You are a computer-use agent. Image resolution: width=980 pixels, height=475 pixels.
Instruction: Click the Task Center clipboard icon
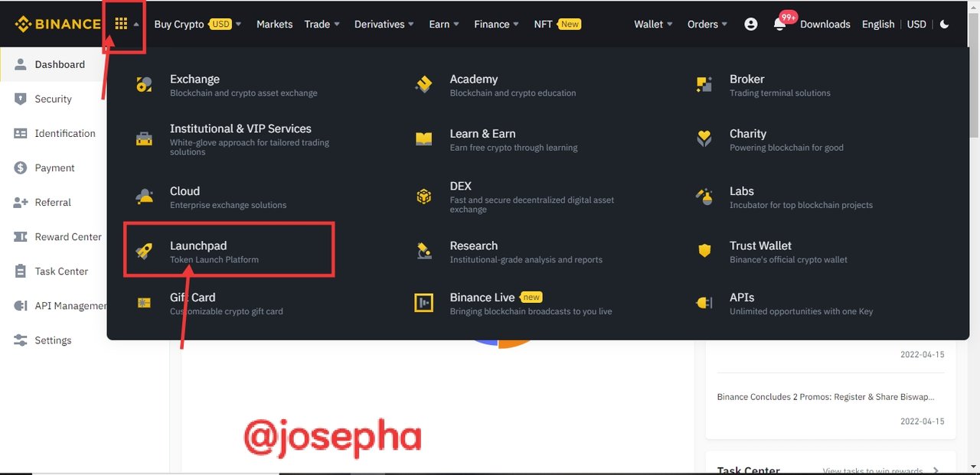(21, 271)
